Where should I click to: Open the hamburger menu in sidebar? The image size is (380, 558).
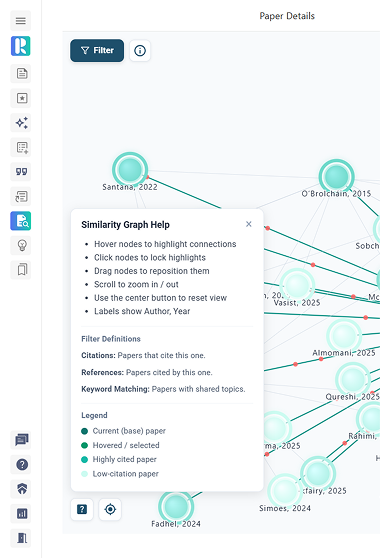(21, 21)
